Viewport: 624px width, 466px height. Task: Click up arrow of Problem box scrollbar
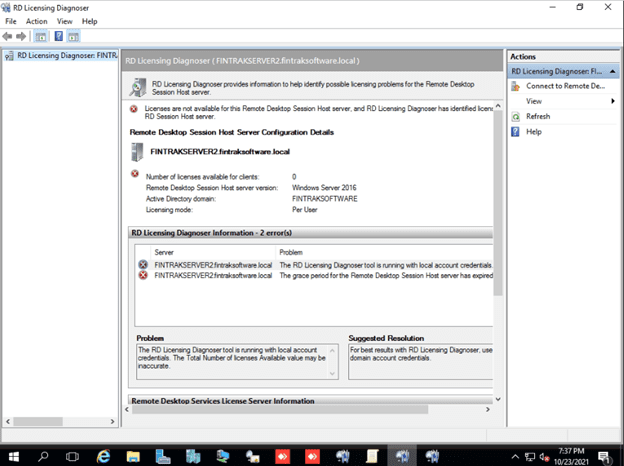[x=333, y=350]
